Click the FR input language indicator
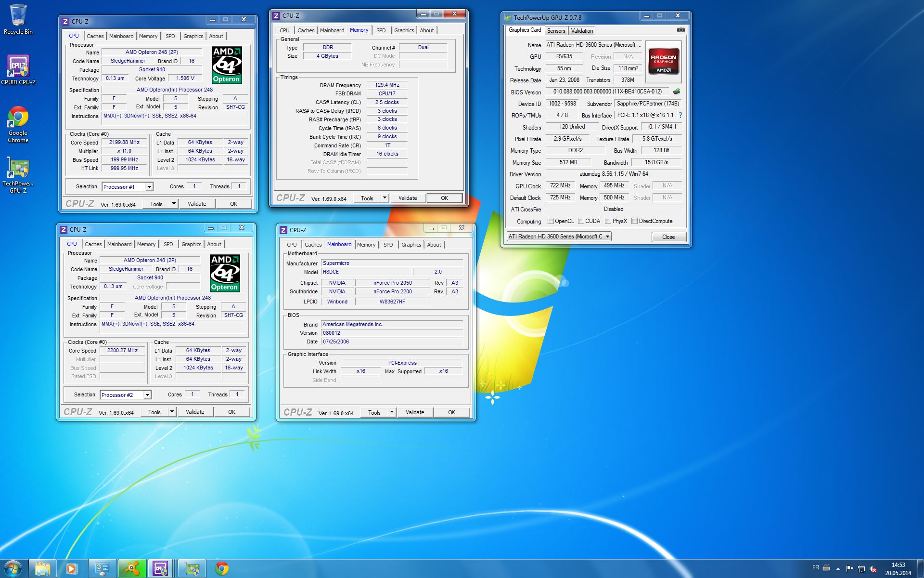The width and height of the screenshot is (924, 578). [815, 568]
